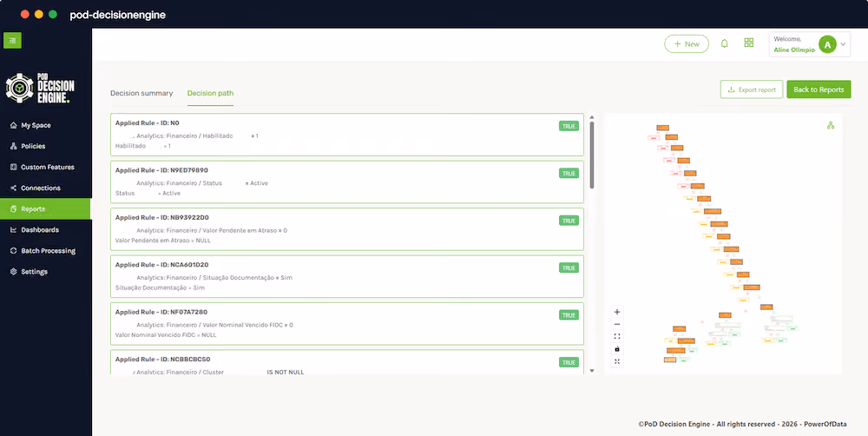This screenshot has width=868, height=436.
Task: Switch to Decision summary tab
Action: coord(141,93)
